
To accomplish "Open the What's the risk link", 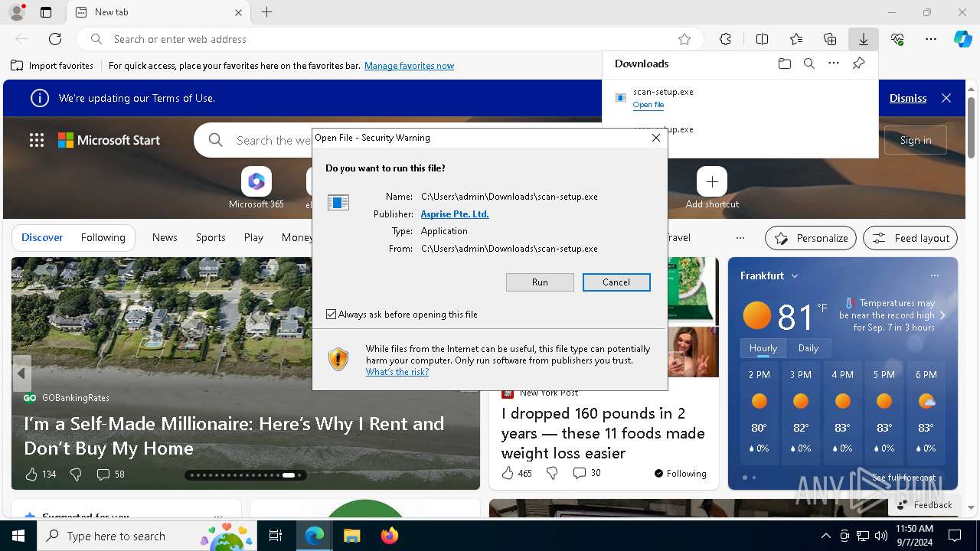I will click(x=397, y=372).
